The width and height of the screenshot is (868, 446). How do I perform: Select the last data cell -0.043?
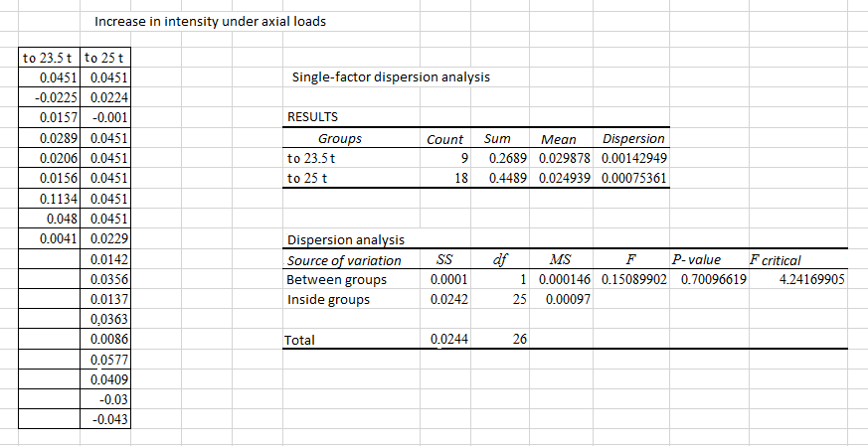(105, 419)
